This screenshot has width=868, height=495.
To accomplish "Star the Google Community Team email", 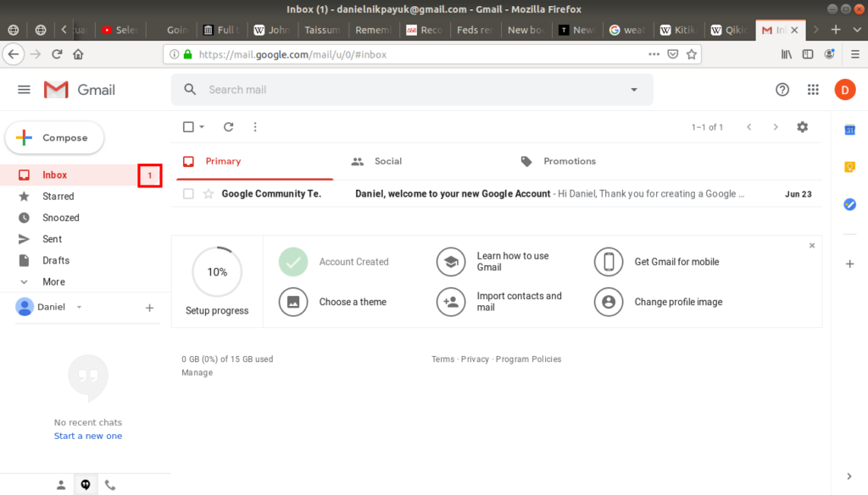I will [x=209, y=194].
